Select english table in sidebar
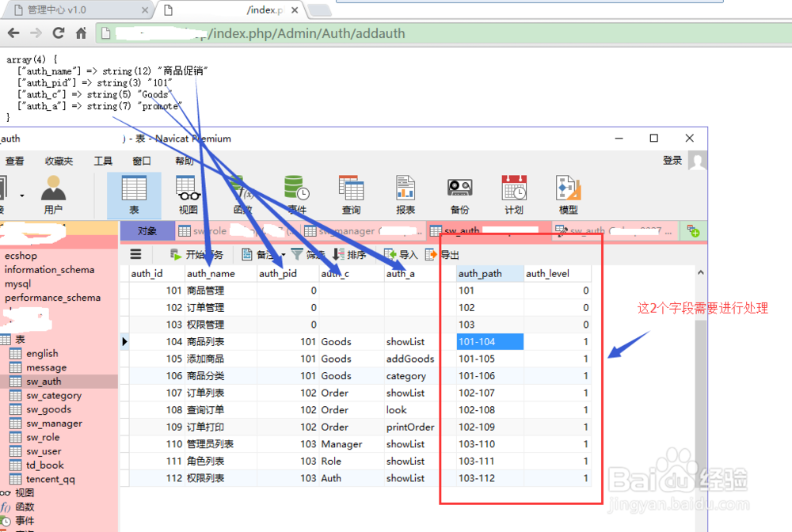 click(x=42, y=353)
